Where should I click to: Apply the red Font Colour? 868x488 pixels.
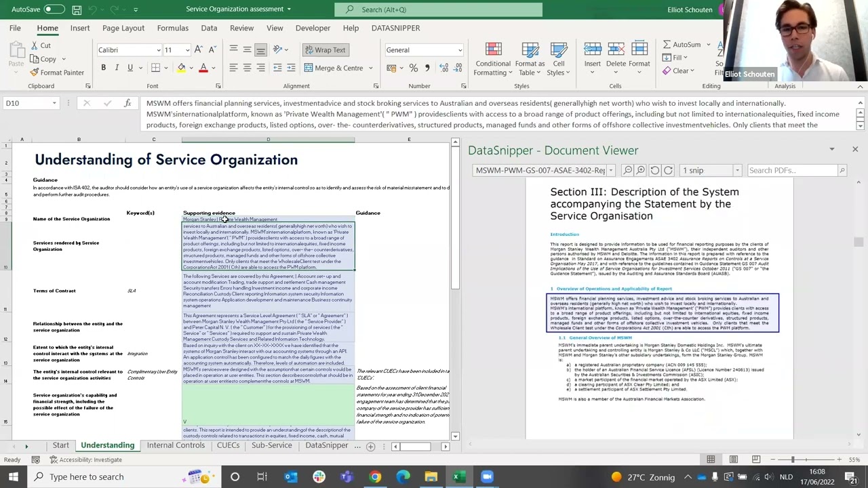(203, 68)
